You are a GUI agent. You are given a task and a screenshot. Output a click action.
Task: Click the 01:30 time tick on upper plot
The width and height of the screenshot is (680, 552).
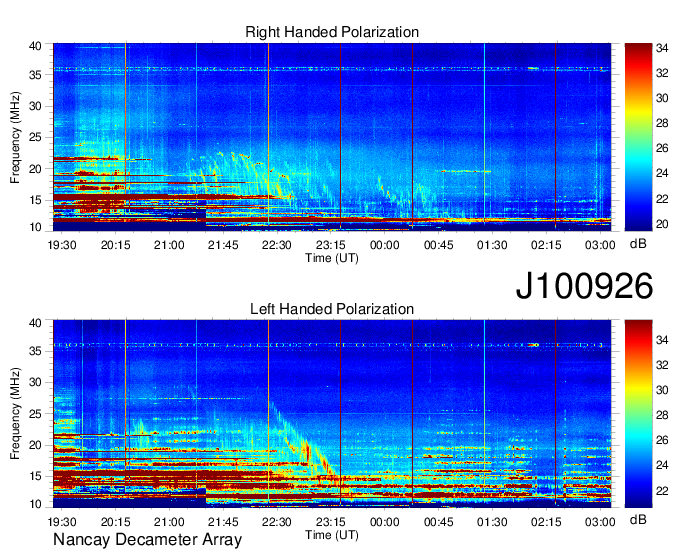point(492,245)
